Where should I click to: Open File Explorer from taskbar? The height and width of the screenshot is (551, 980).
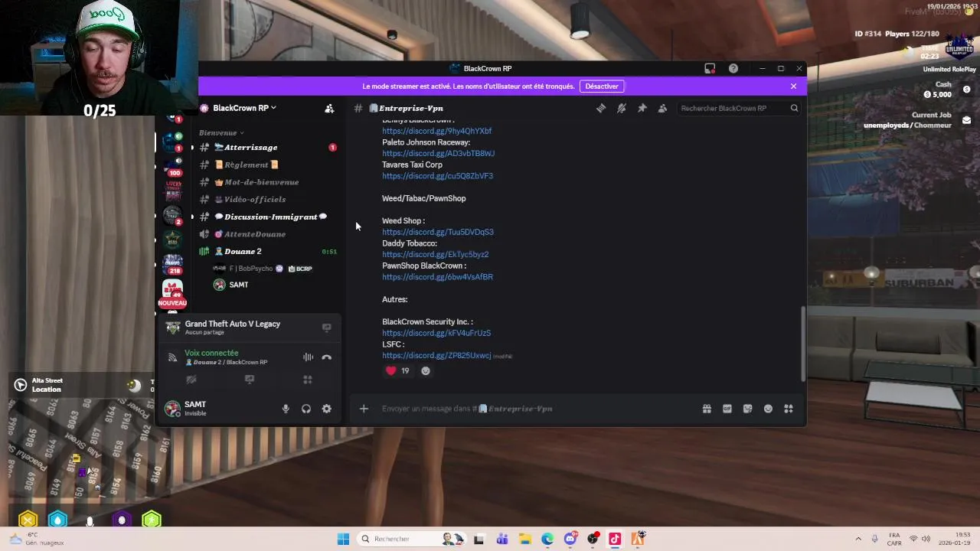[x=525, y=539]
